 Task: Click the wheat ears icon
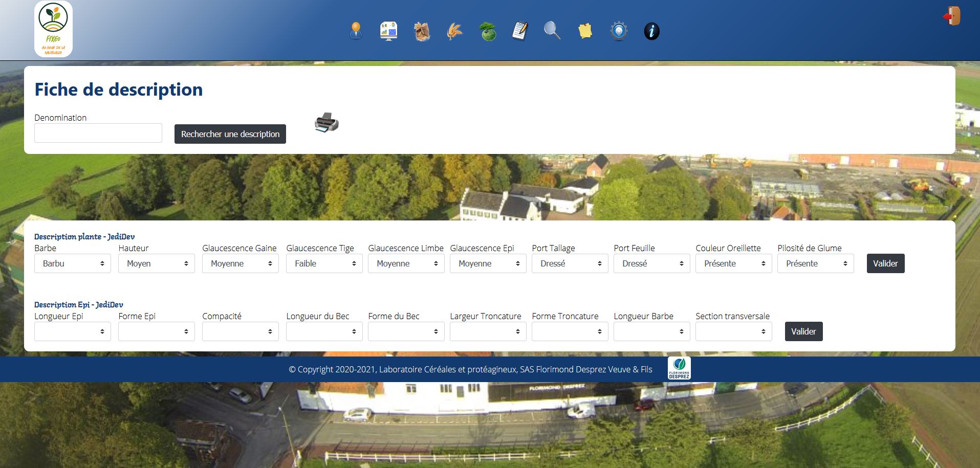point(454,31)
